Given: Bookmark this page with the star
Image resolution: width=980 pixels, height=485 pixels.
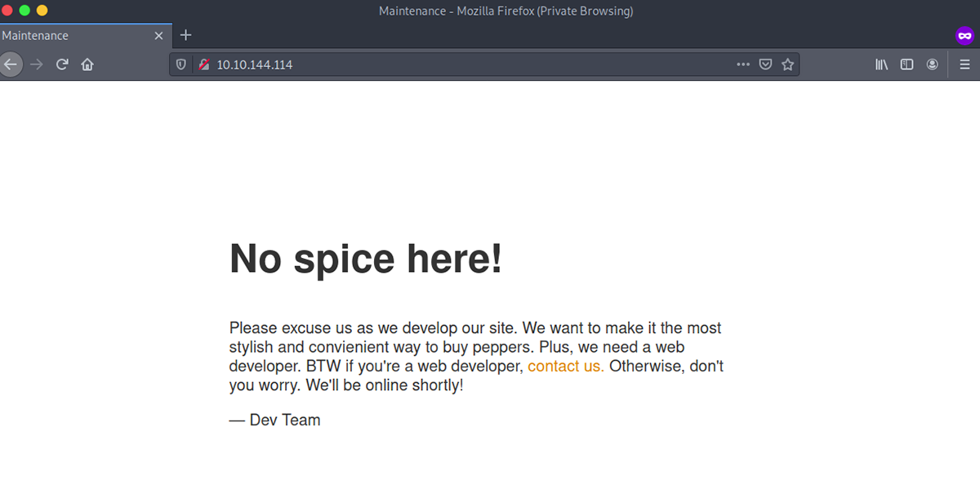Looking at the screenshot, I should [787, 65].
